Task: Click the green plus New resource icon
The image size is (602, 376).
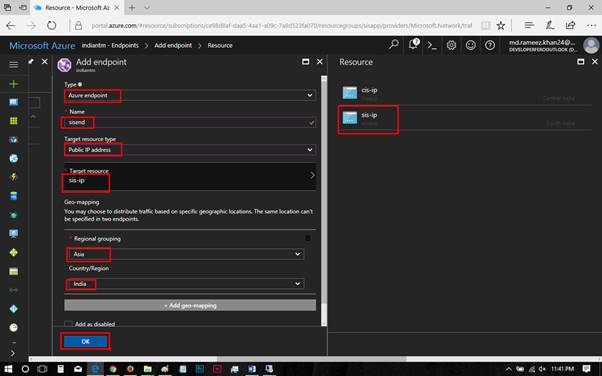Action: point(13,84)
